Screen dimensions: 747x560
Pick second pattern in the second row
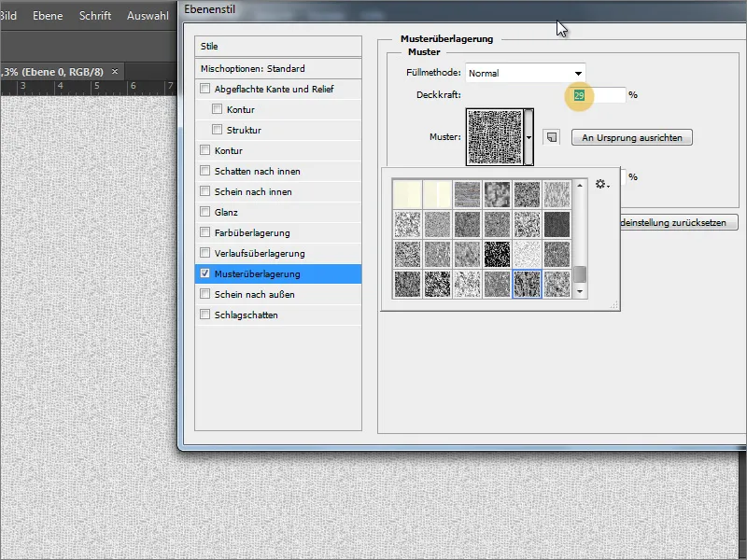pos(437,224)
